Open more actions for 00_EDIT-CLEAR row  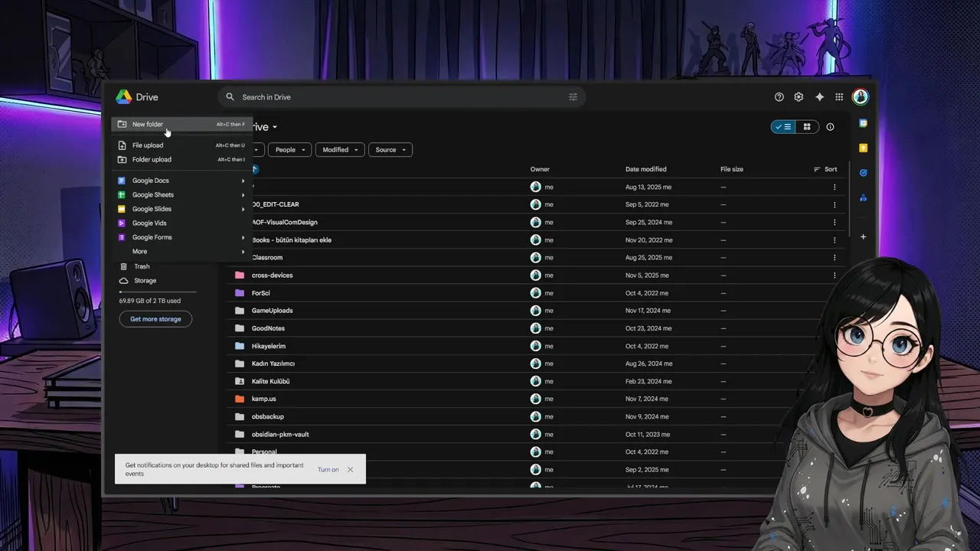pyautogui.click(x=835, y=205)
